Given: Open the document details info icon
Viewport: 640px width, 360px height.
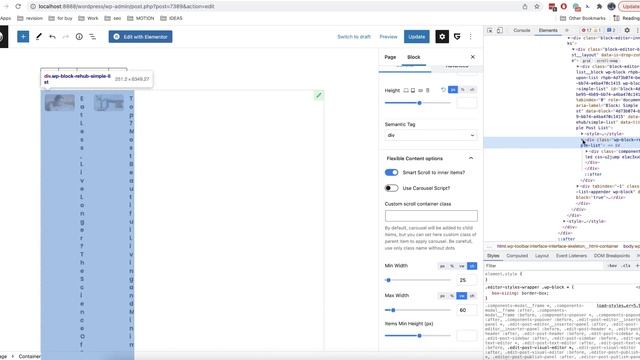Looking at the screenshot, I should 79,37.
